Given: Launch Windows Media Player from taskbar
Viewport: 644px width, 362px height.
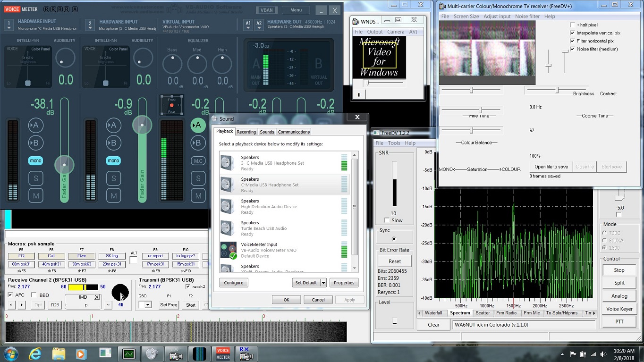Looking at the screenshot, I should pos(80,354).
